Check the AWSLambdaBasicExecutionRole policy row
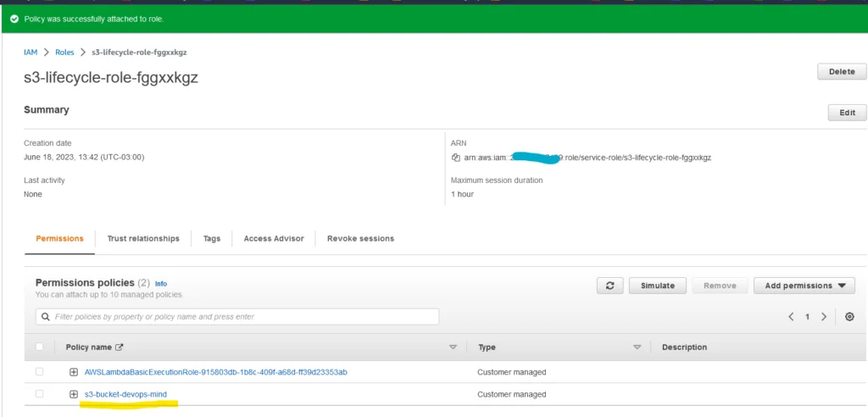This screenshot has width=868, height=417. (x=39, y=371)
